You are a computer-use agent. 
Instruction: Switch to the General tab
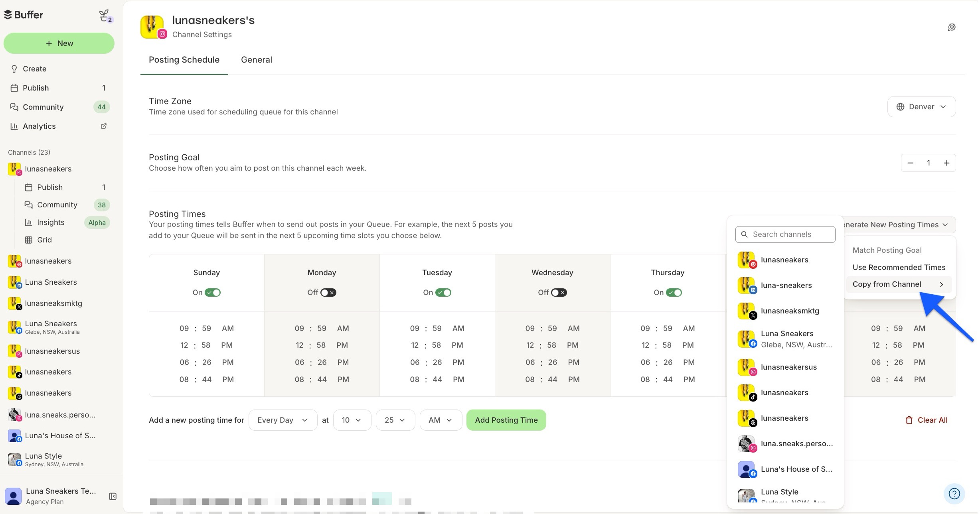coord(257,59)
